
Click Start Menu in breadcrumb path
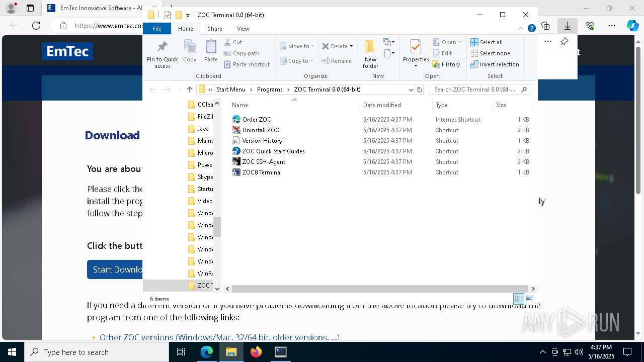click(x=231, y=89)
